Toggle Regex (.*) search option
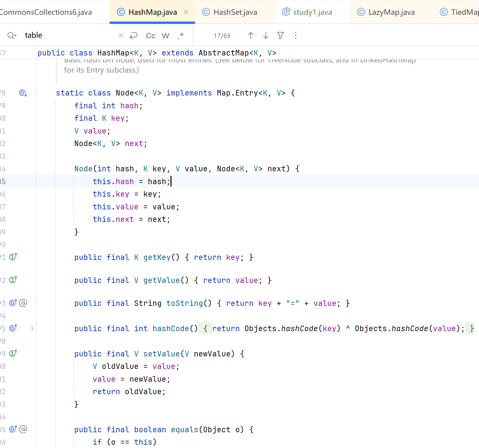The image size is (479, 448). click(181, 35)
